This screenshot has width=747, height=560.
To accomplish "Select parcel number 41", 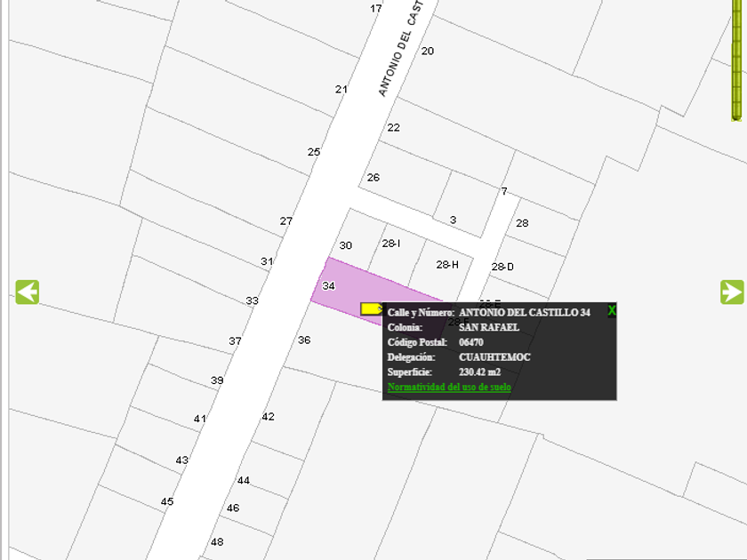I will pos(199,419).
